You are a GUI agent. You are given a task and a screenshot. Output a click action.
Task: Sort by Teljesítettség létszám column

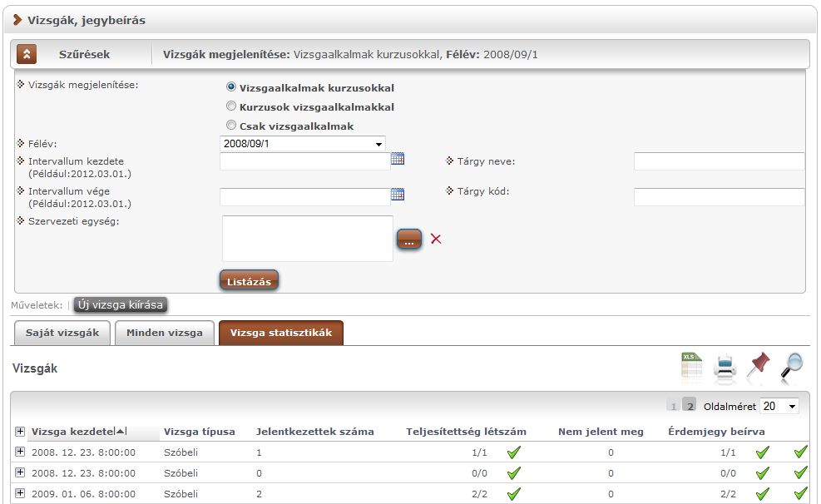466,432
